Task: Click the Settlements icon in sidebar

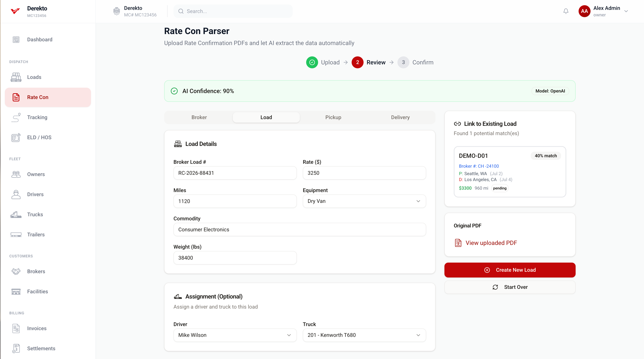Action: pos(16,349)
